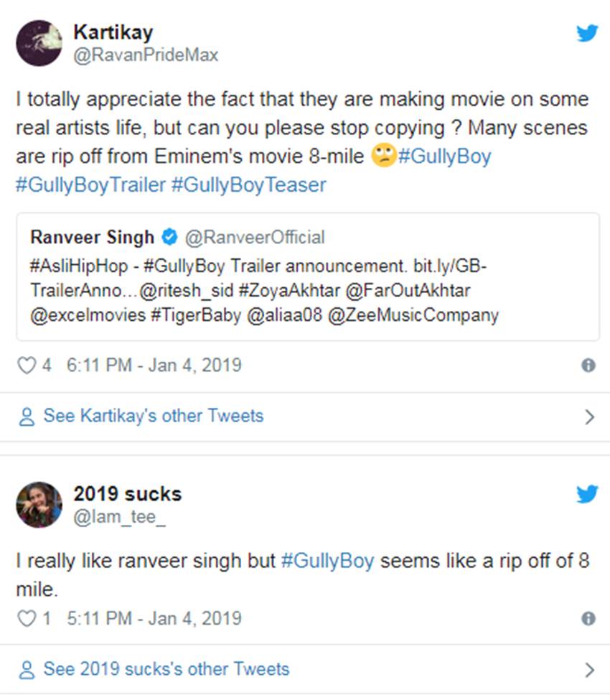The height and width of the screenshot is (700, 610).
Task: Click the @RavanPrideMax handle
Action: pos(146,55)
